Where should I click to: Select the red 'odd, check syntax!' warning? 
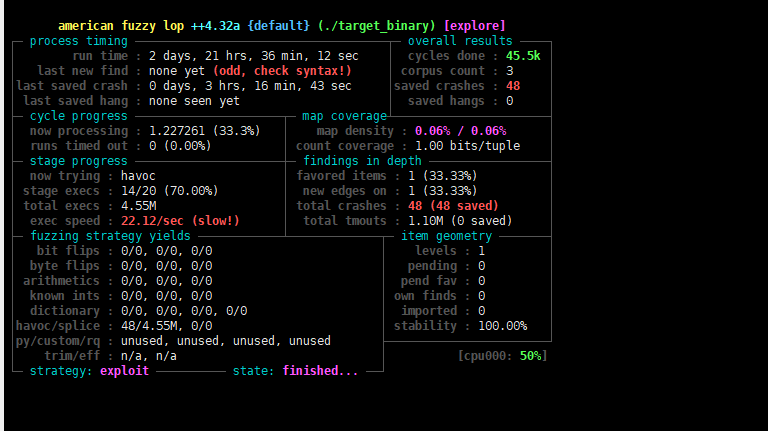[282, 71]
